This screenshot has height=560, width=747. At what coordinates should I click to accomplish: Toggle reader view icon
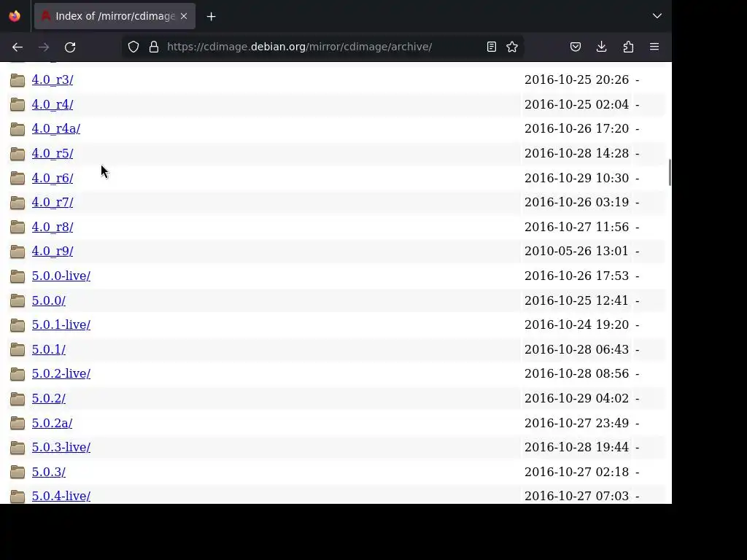coord(492,47)
